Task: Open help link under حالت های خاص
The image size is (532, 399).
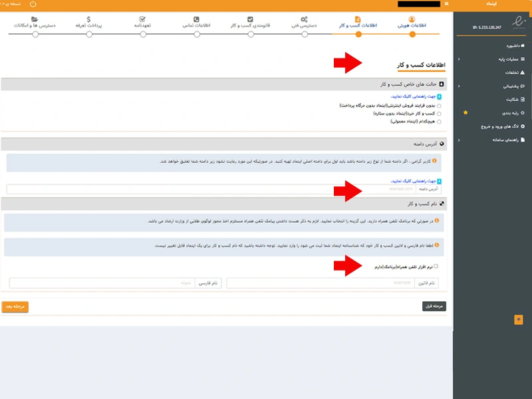Action: [x=413, y=96]
